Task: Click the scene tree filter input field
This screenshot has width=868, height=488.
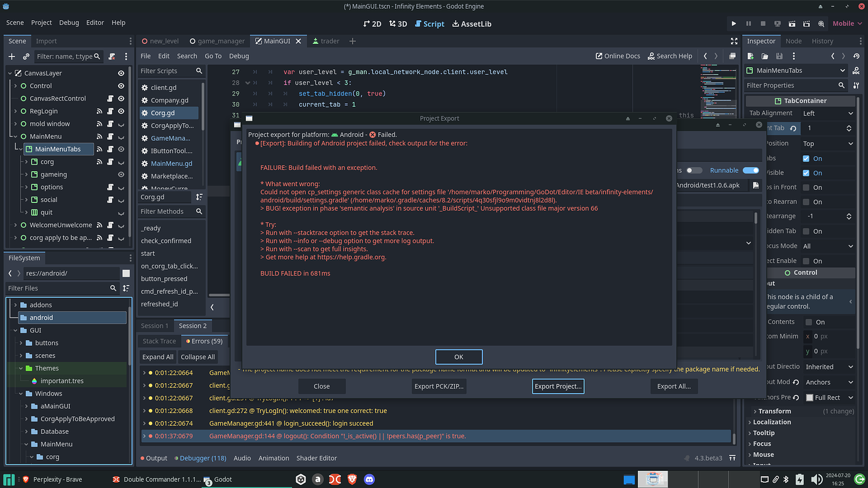Action: pyautogui.click(x=69, y=57)
